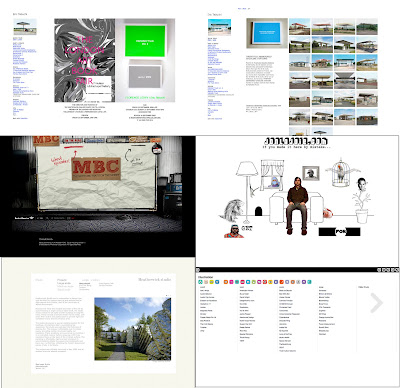Open the building photo on the architecture page
This screenshot has height=388, width=400.
133,329
